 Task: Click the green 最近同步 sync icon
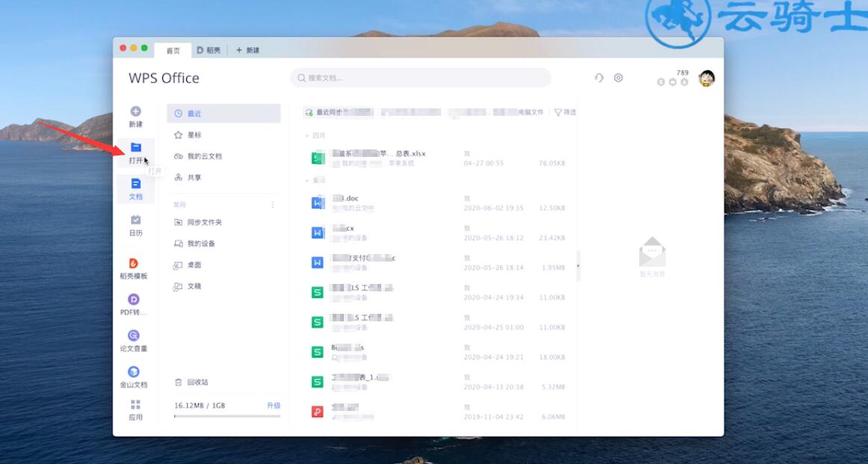click(x=309, y=112)
